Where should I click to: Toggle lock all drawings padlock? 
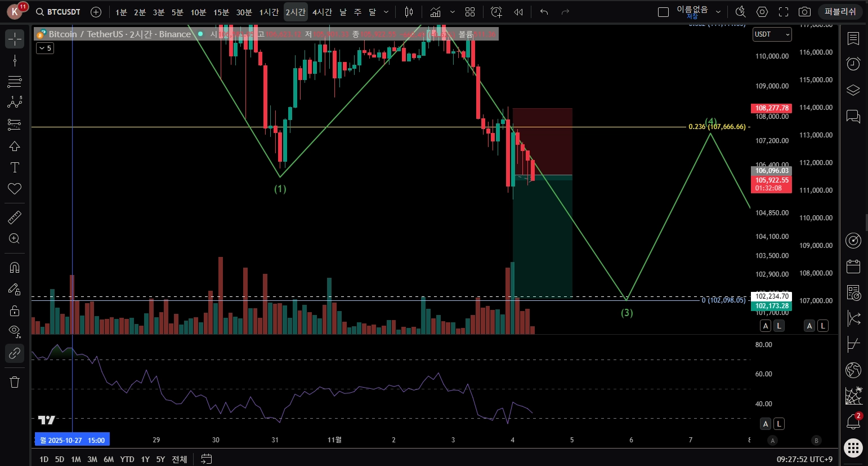tap(15, 310)
